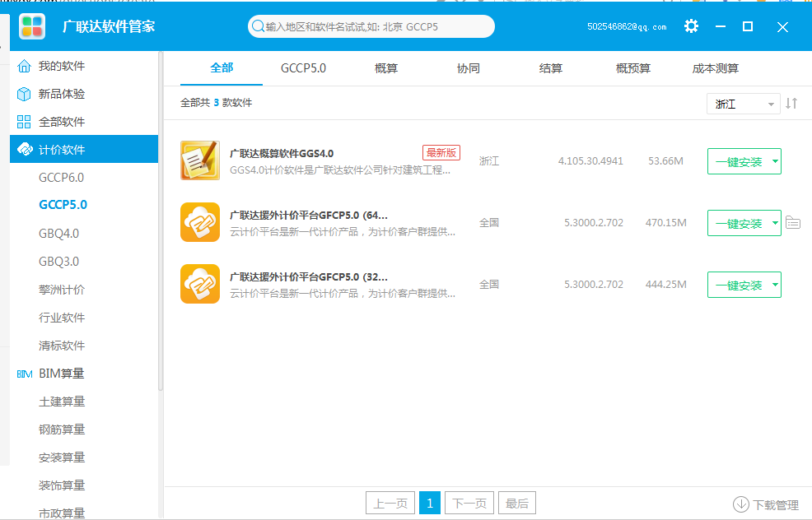Click the 我的软件 home icon

click(24, 66)
